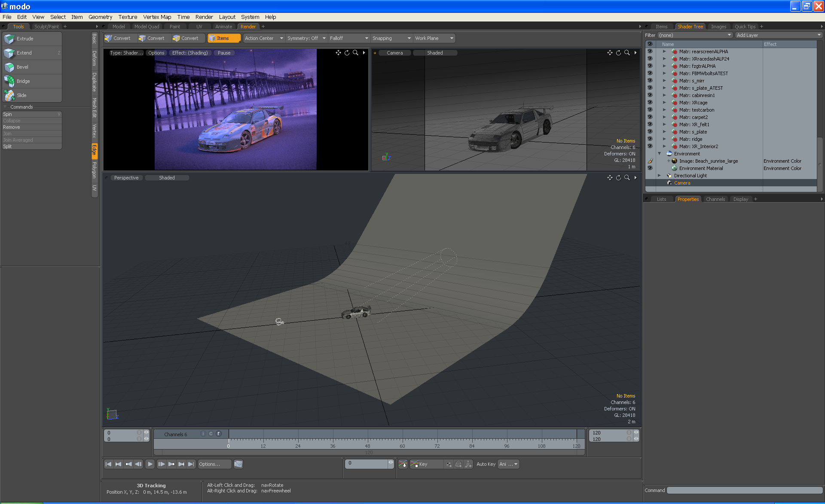Click the rotate view icon in the Camera viewport
Image resolution: width=825 pixels, height=504 pixels.
click(618, 53)
